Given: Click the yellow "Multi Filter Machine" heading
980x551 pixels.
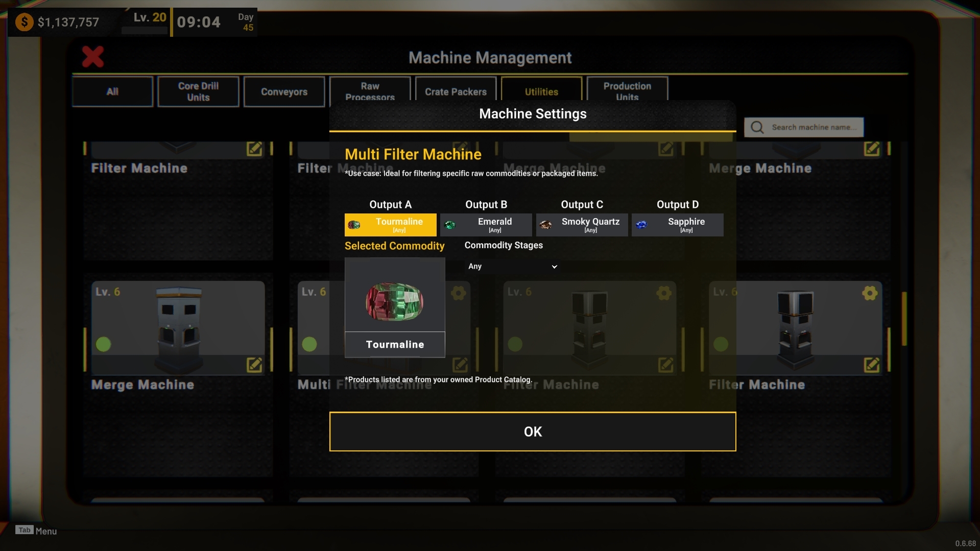Looking at the screenshot, I should pos(413,154).
